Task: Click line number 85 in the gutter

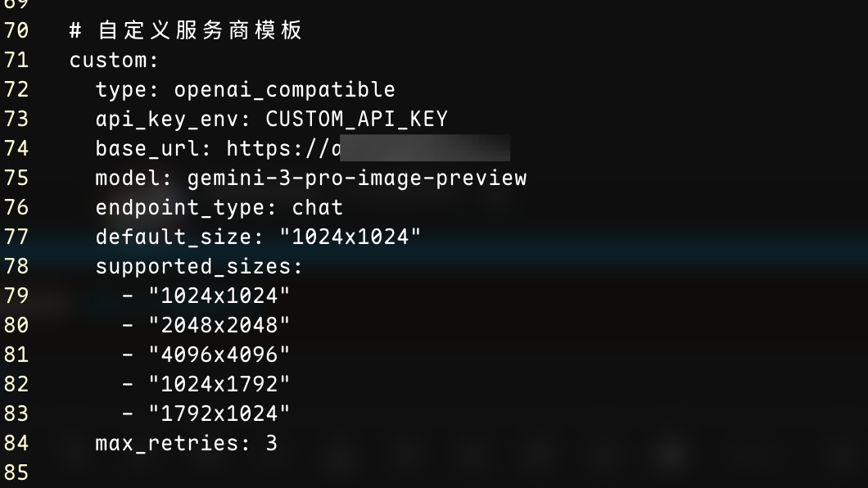Action: pos(16,472)
